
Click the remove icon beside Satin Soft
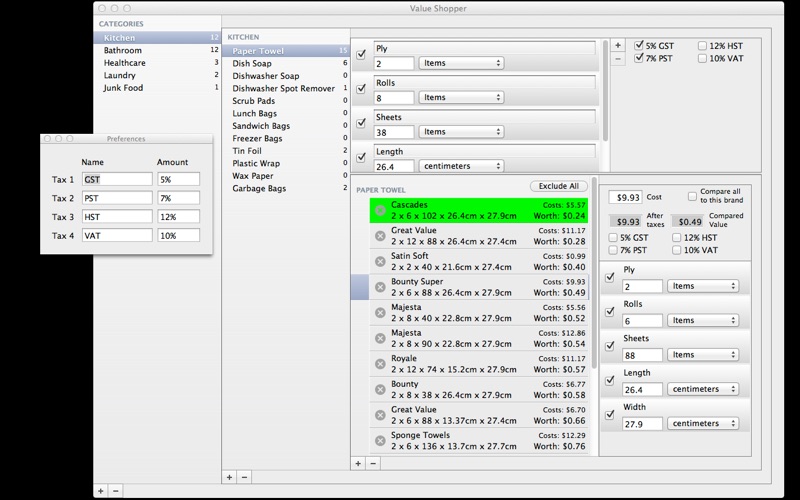point(380,261)
